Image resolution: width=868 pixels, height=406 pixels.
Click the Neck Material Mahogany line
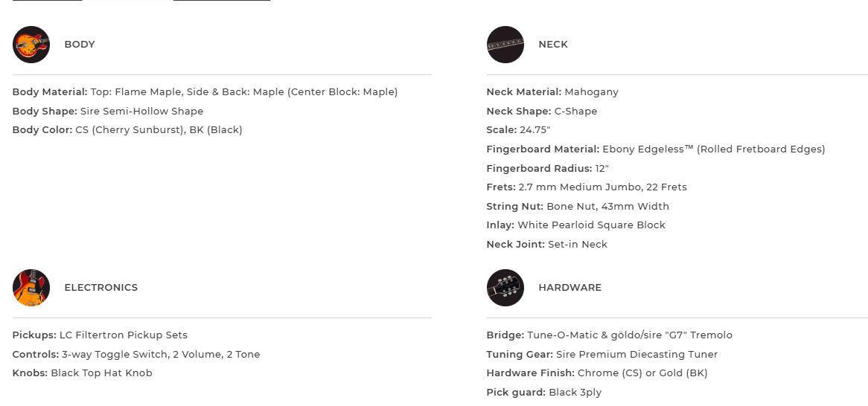[x=552, y=92]
